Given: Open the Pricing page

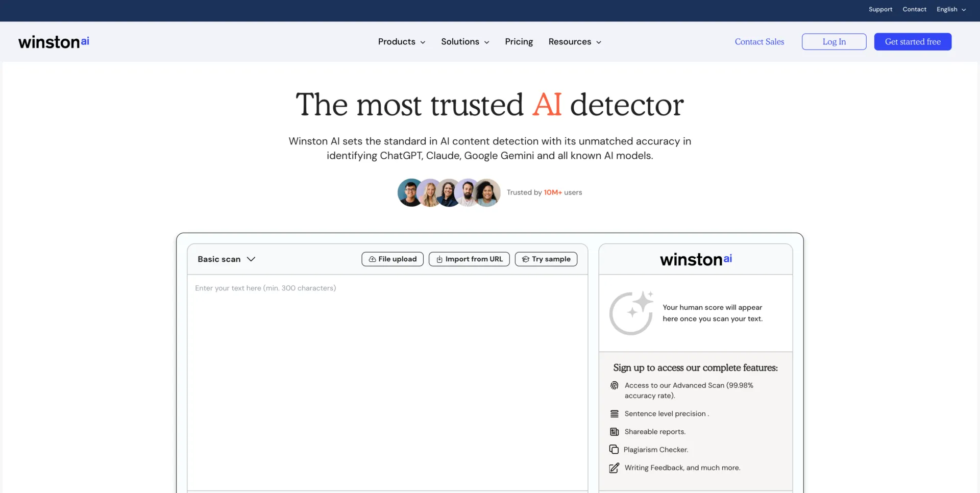Looking at the screenshot, I should pos(519,41).
